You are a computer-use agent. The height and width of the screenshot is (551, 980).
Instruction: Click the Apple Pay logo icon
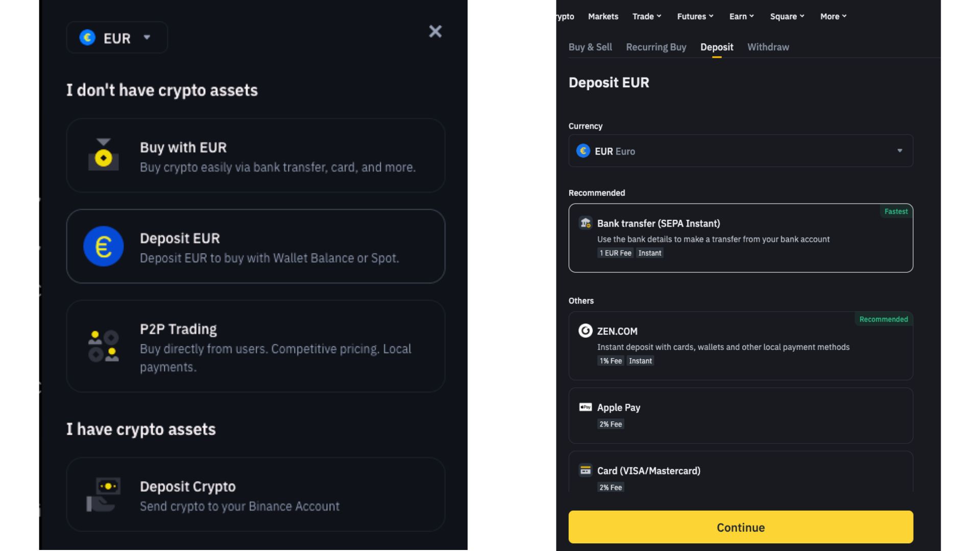click(585, 407)
